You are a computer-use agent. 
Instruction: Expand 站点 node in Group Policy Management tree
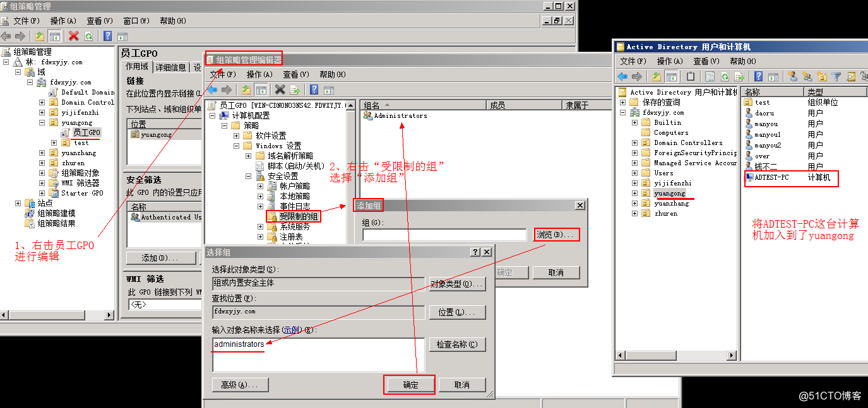18,203
